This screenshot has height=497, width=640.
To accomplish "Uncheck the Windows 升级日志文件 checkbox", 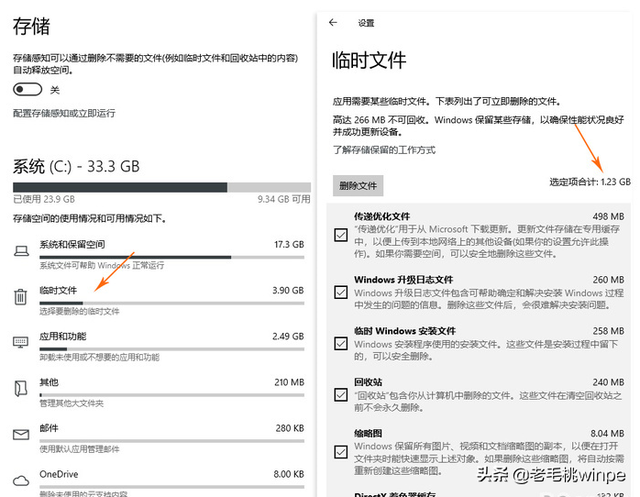I will pyautogui.click(x=341, y=292).
